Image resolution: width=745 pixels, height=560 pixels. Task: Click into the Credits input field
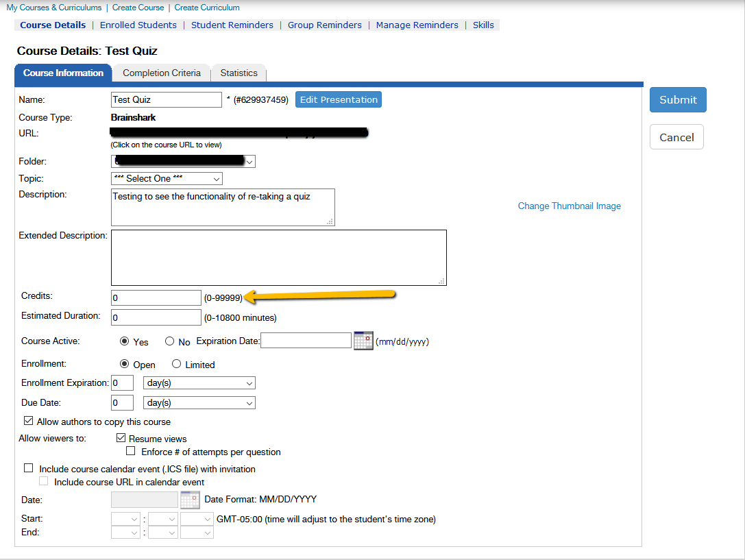[x=156, y=297]
